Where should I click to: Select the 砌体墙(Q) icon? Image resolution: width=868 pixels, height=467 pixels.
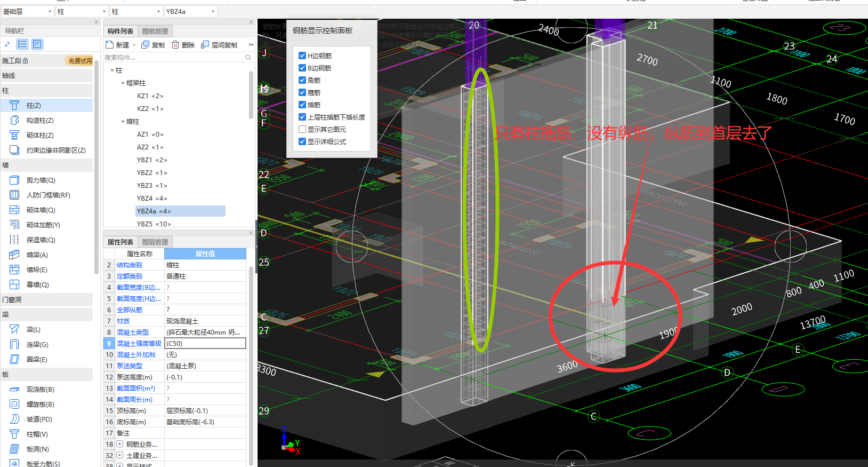click(x=14, y=210)
